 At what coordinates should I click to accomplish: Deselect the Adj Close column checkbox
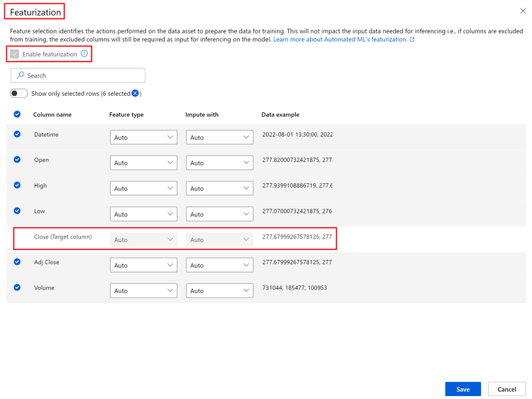(17, 262)
